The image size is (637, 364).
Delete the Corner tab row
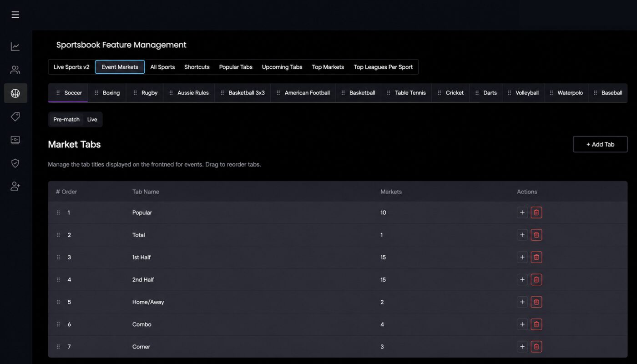point(536,347)
